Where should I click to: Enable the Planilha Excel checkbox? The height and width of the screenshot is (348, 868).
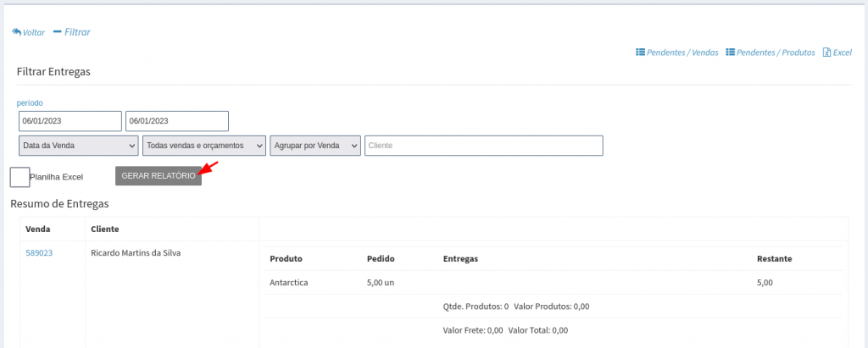click(19, 177)
